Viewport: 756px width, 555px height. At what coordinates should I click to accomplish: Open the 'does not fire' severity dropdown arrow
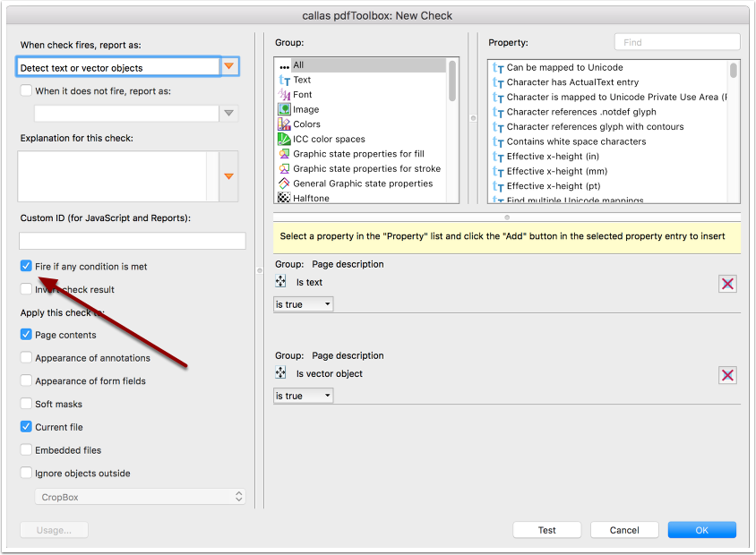229,113
